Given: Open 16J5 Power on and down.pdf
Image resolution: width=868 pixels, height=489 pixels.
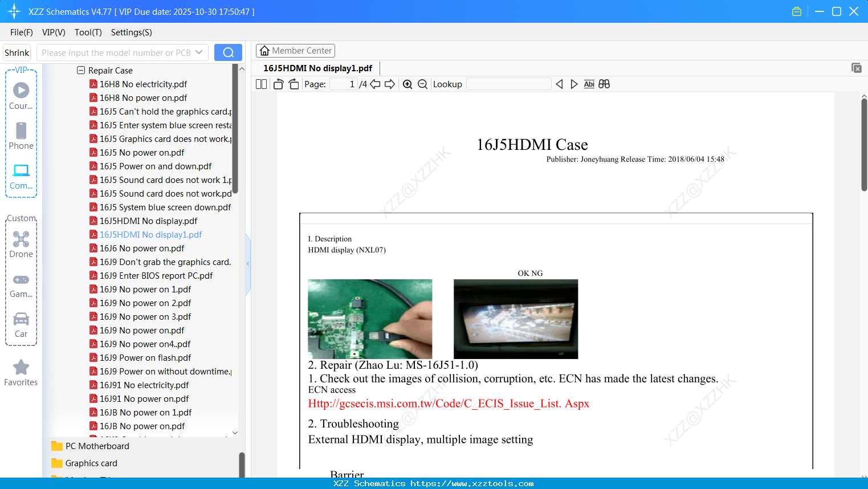Looking at the screenshot, I should pyautogui.click(x=156, y=166).
